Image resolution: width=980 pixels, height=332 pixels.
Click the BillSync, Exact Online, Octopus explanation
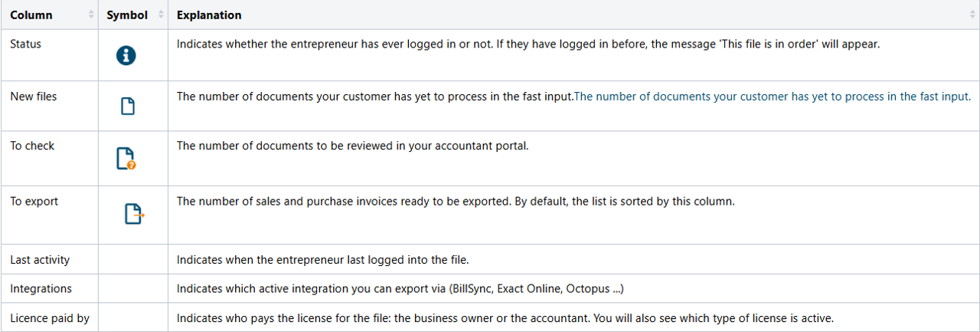click(400, 289)
